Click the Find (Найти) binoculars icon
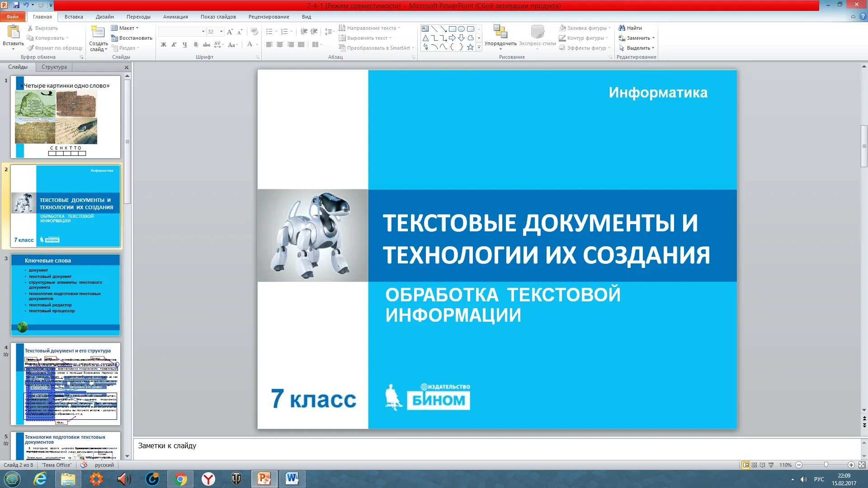 coord(622,28)
